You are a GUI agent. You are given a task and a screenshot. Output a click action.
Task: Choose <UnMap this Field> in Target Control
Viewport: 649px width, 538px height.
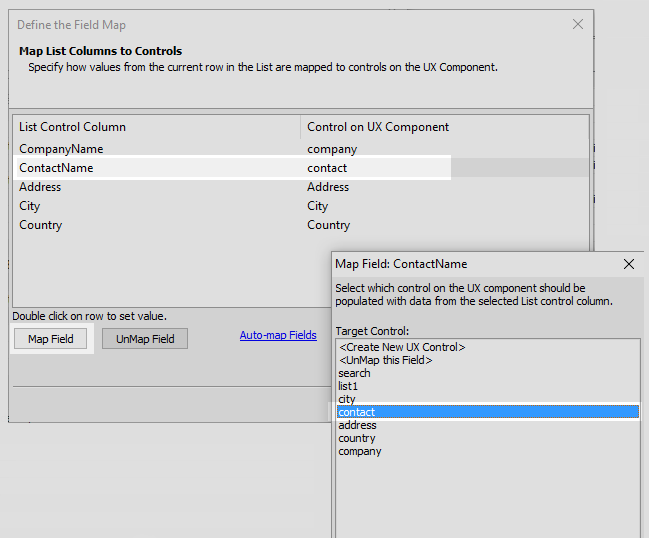(x=488, y=360)
